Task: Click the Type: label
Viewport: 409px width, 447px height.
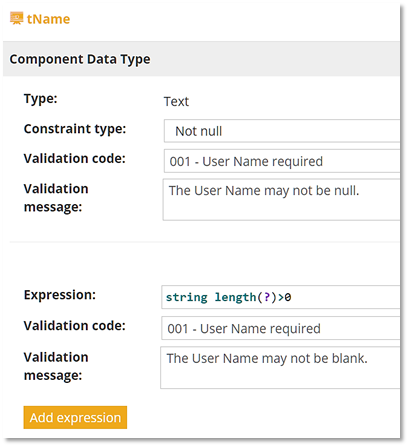Action: click(41, 99)
